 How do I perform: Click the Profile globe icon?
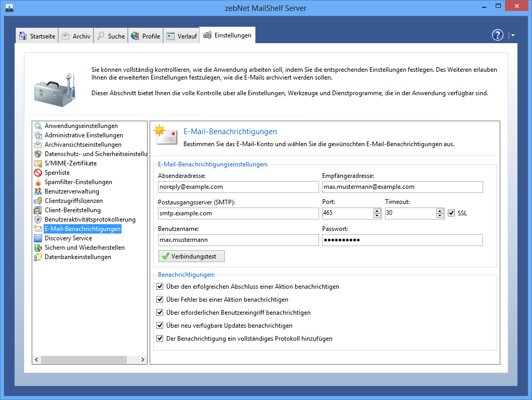pos(135,36)
